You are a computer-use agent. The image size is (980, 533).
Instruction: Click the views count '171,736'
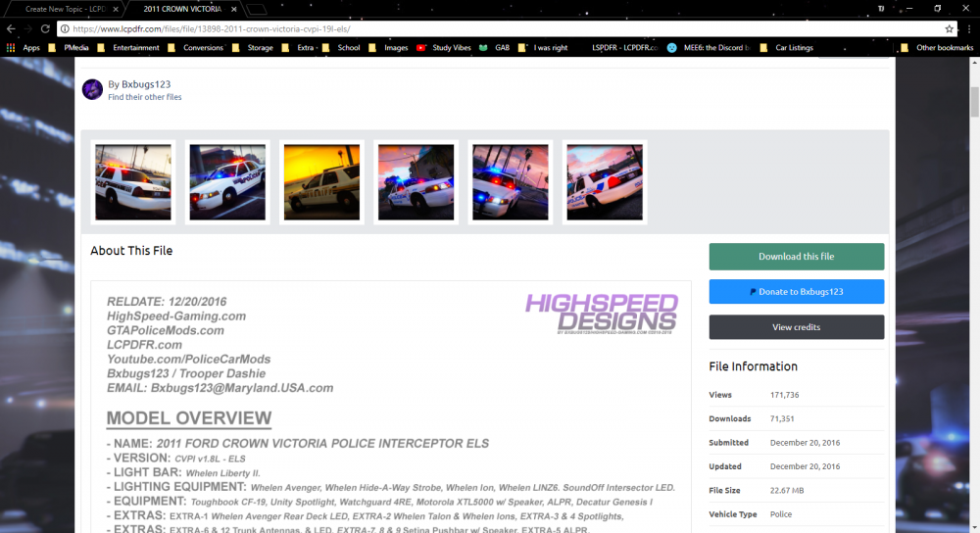click(x=784, y=395)
